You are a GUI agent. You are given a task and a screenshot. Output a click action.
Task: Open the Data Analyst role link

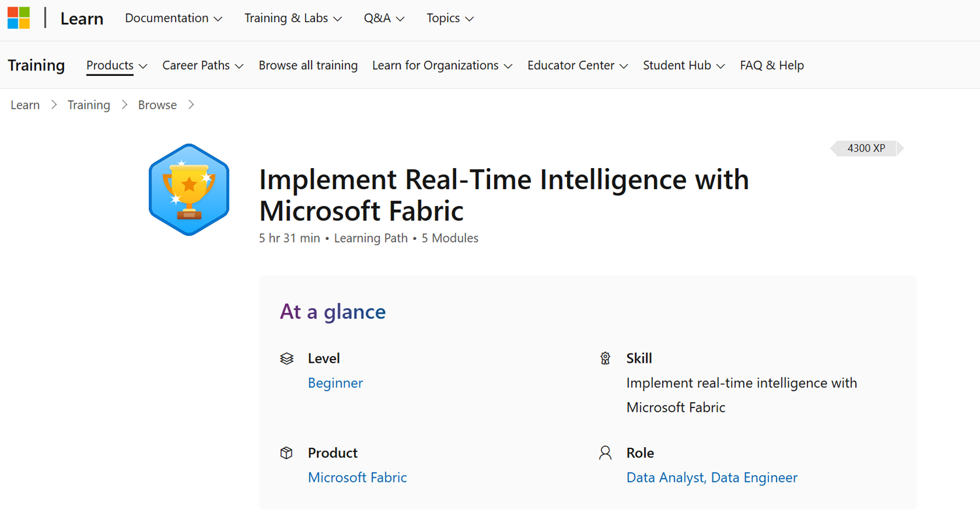click(665, 478)
